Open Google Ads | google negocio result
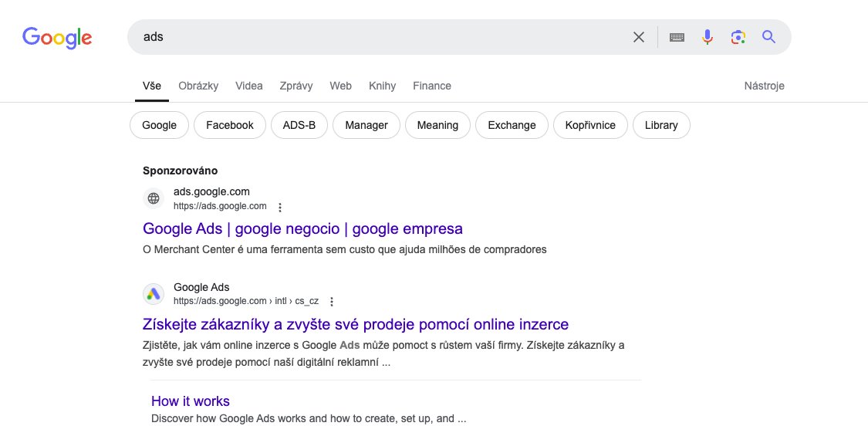Image resolution: width=868 pixels, height=426 pixels. [302, 228]
